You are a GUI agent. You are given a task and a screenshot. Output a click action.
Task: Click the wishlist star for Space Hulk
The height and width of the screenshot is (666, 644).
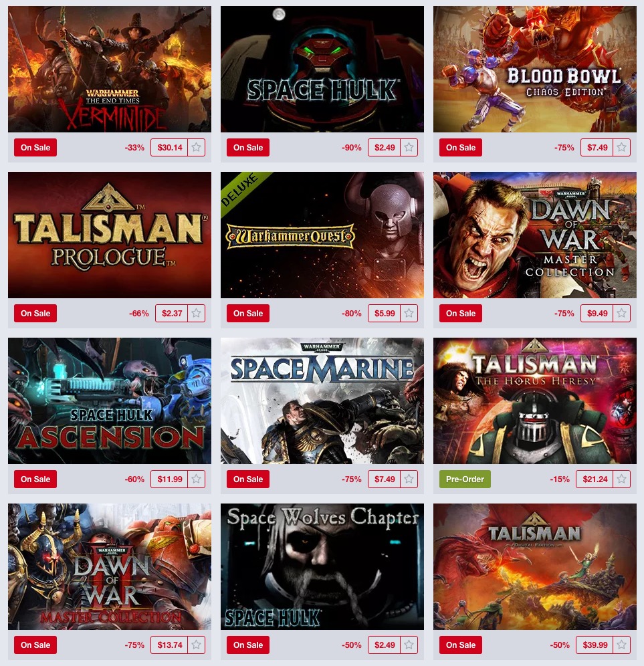pos(409,147)
